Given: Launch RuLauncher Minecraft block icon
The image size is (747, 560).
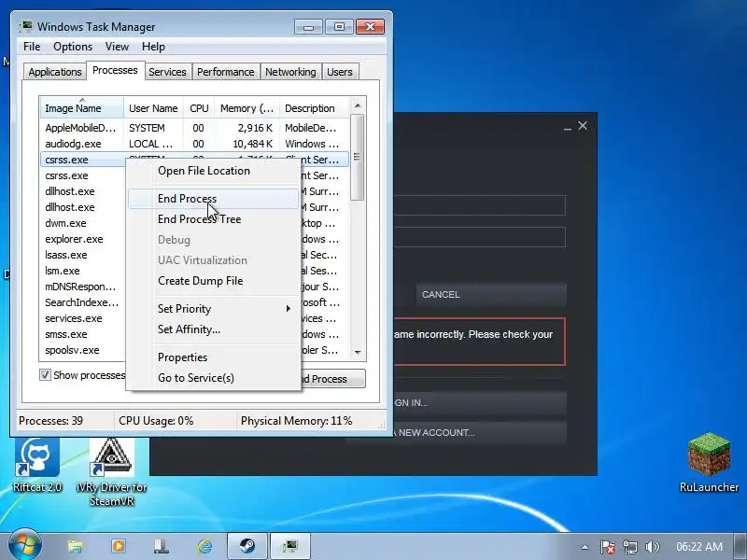Looking at the screenshot, I should pos(709,462).
